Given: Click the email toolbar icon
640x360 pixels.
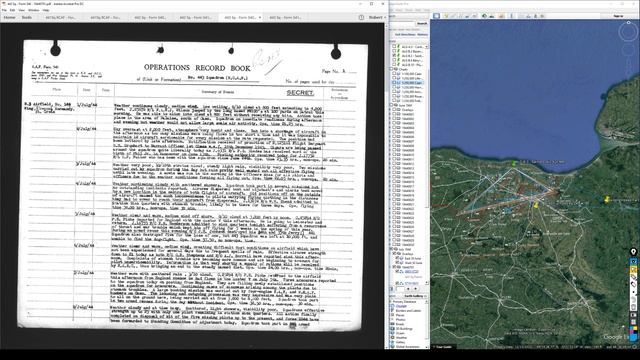Looking at the screenshot, I should (x=521, y=16).
